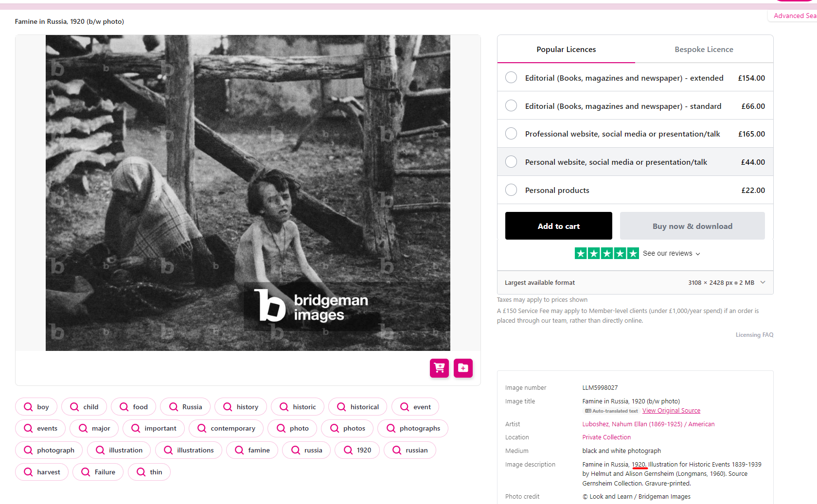Click the Add to cart button
This screenshot has height=504, width=817.
(x=559, y=226)
